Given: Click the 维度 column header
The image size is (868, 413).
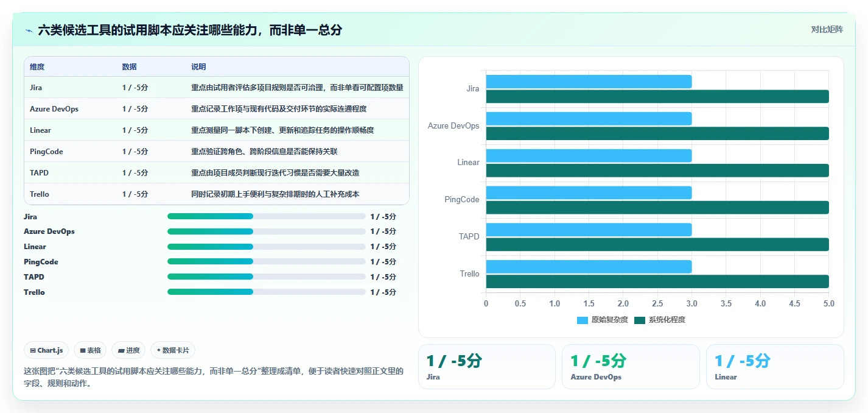Looking at the screenshot, I should tap(37, 66).
